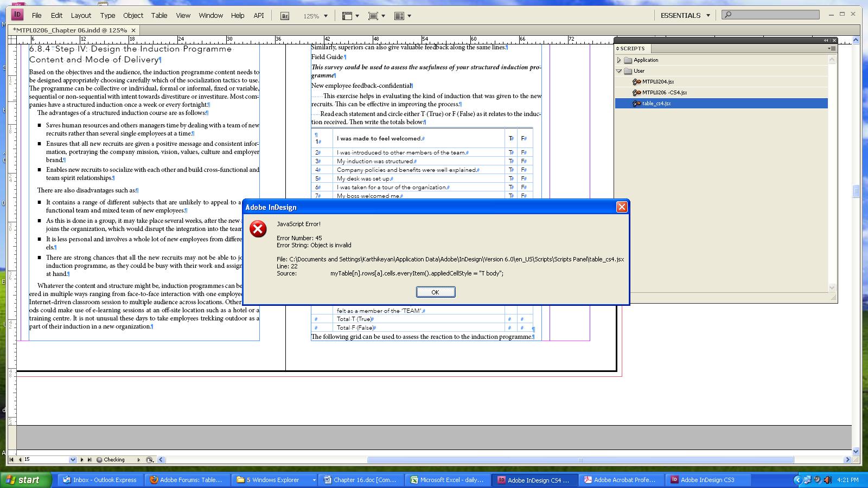The width and height of the screenshot is (868, 488).
Task: Expand the Application folder in Scripts panel
Action: click(x=619, y=60)
